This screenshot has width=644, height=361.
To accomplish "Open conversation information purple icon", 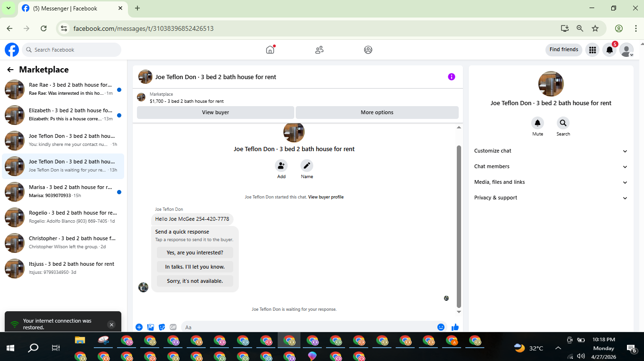I will [x=452, y=77].
